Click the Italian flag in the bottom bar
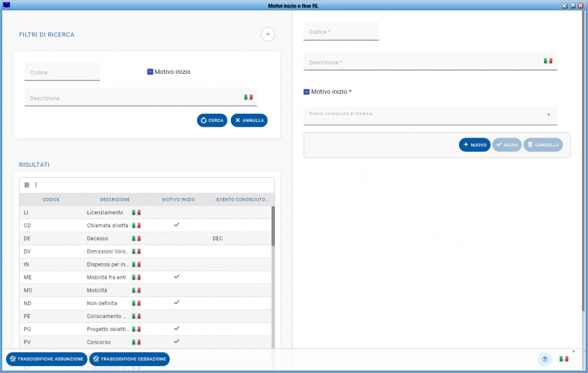Screen dimensions: 588x373 point(564,359)
